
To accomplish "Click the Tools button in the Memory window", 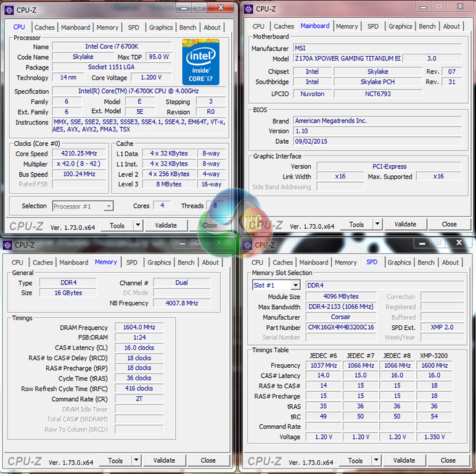I will (x=115, y=460).
